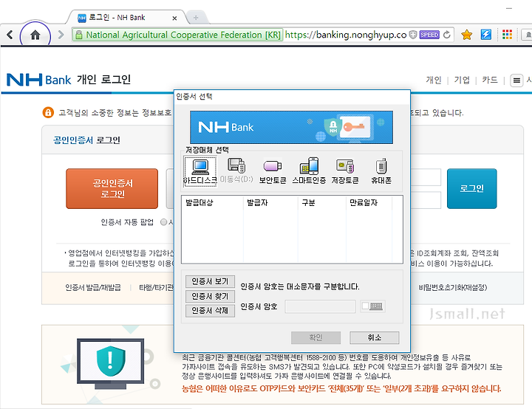Click the orange lock notice icon

pos(48,112)
